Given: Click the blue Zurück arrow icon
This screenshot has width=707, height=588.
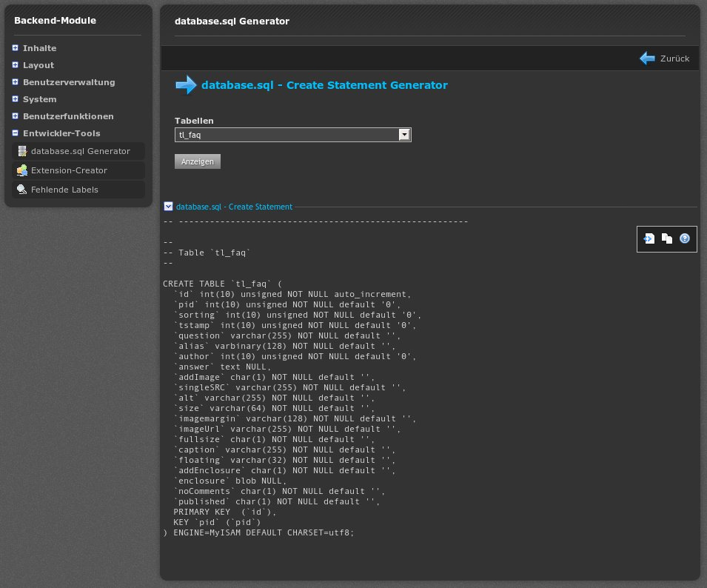Looking at the screenshot, I should 648,59.
